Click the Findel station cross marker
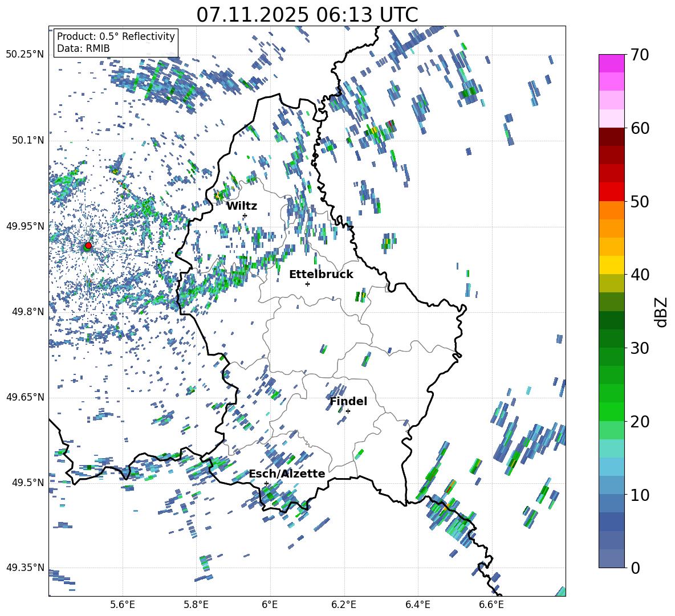 (348, 411)
